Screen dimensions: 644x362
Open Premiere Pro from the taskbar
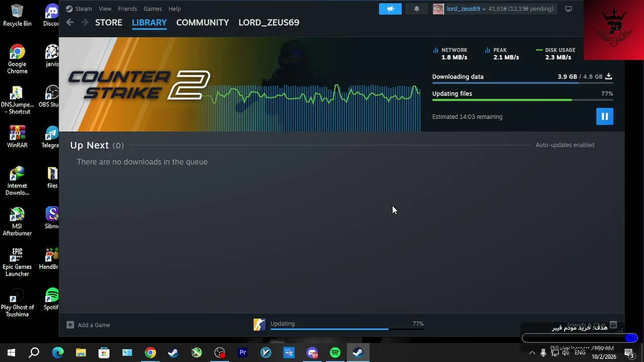[x=243, y=353]
